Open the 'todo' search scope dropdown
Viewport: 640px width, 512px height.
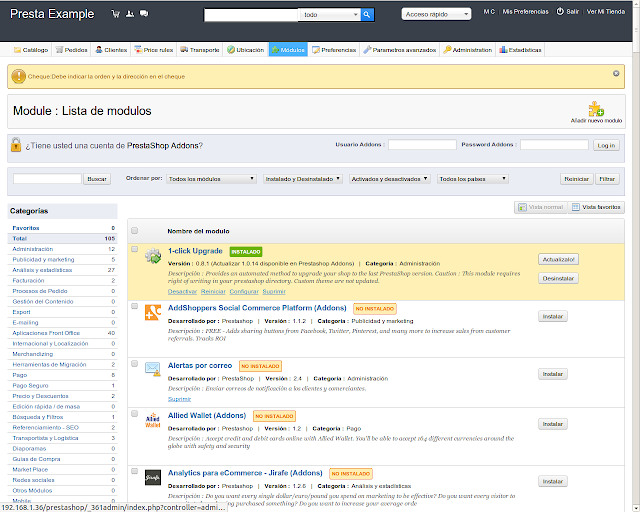(330, 15)
